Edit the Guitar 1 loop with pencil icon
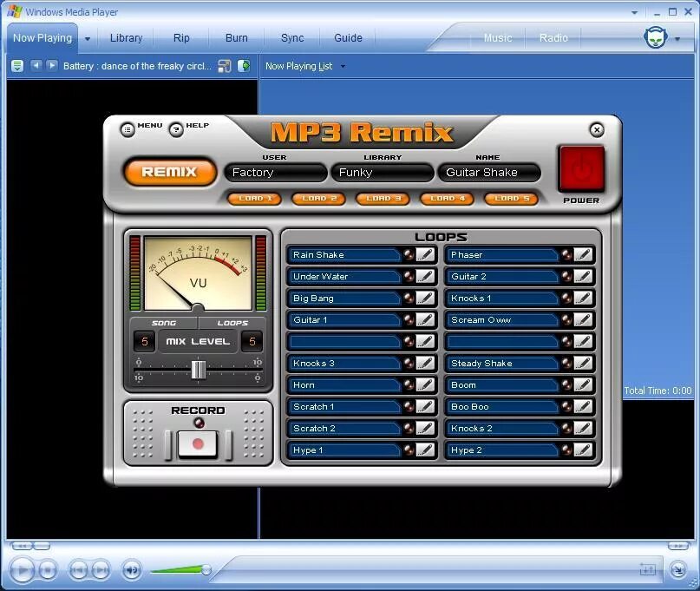 pyautogui.click(x=425, y=320)
